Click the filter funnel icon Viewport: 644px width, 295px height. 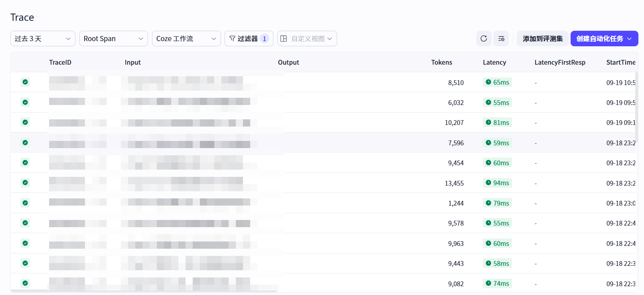[x=232, y=39]
